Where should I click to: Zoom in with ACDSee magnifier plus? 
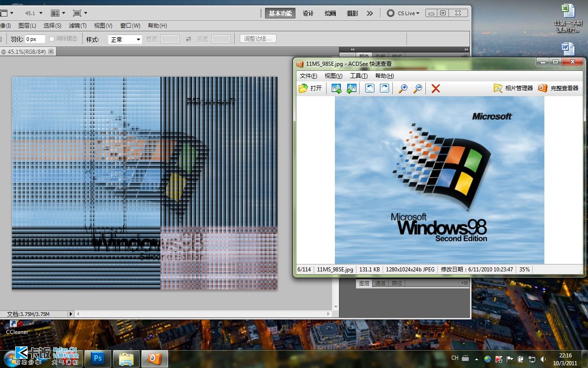pyautogui.click(x=403, y=88)
